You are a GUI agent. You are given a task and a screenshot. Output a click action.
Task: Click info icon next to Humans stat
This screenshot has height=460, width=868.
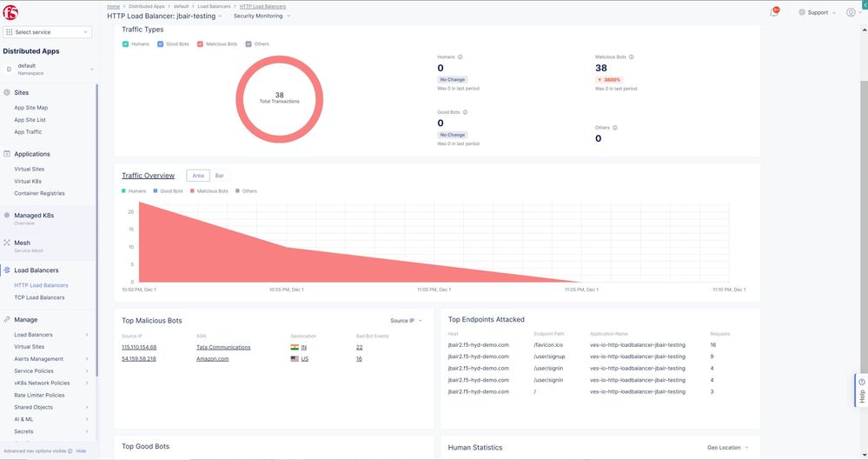tap(460, 57)
